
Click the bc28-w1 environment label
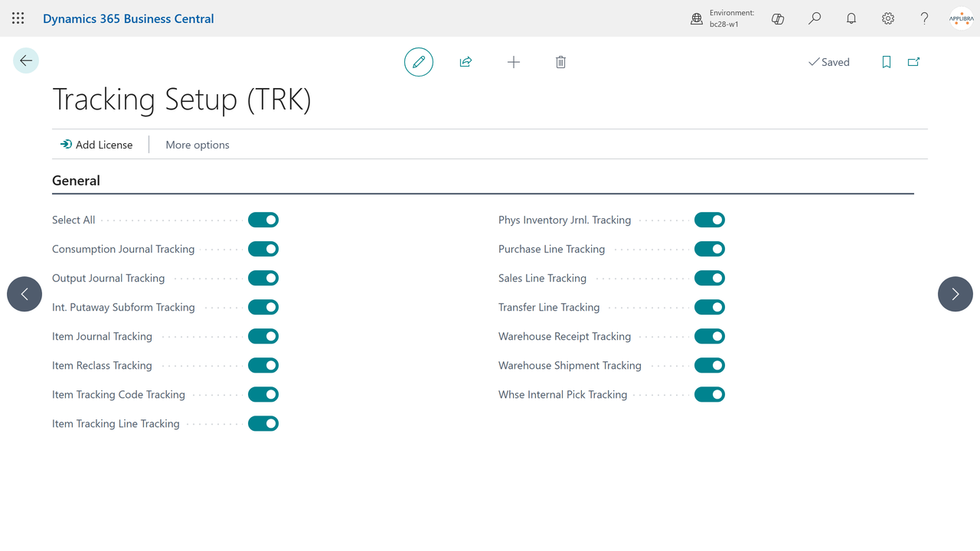click(724, 24)
